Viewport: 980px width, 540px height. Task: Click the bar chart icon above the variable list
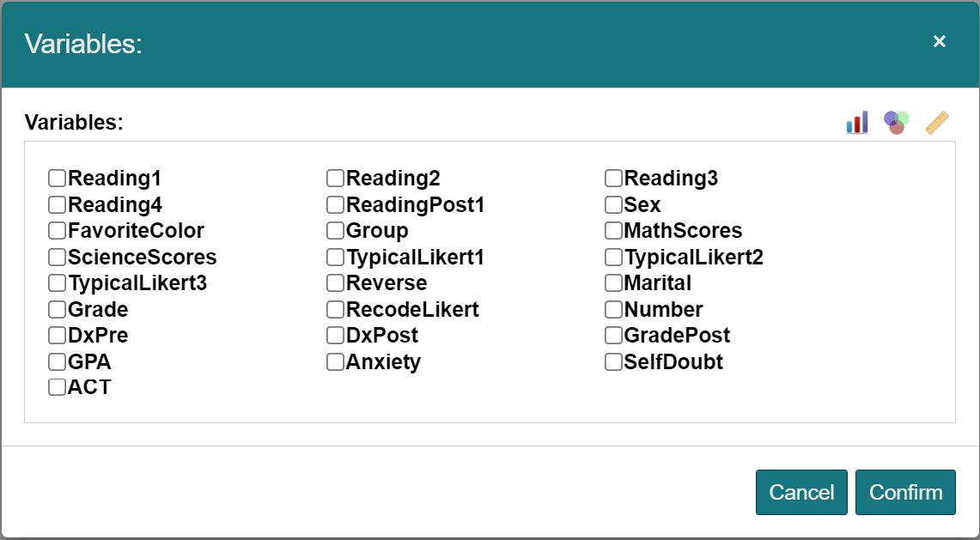point(857,123)
